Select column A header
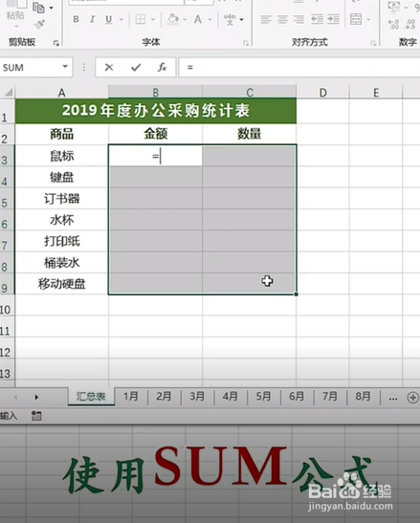This screenshot has height=523, width=420. tap(62, 93)
